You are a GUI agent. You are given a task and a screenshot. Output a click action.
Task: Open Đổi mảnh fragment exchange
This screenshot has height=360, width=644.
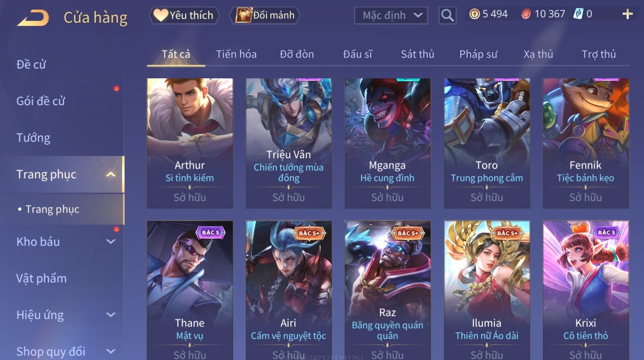(x=265, y=15)
